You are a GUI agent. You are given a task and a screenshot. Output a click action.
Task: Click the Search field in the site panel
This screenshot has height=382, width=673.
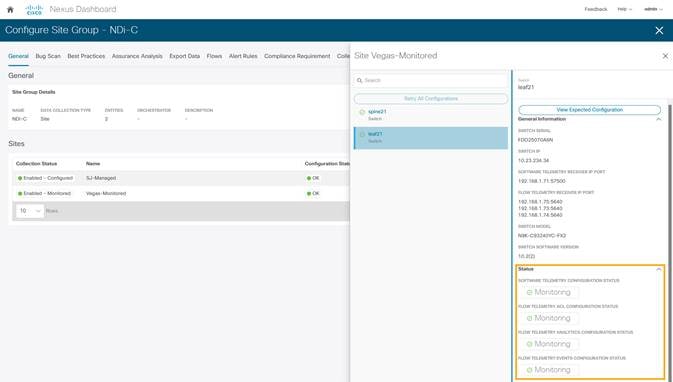(x=431, y=80)
